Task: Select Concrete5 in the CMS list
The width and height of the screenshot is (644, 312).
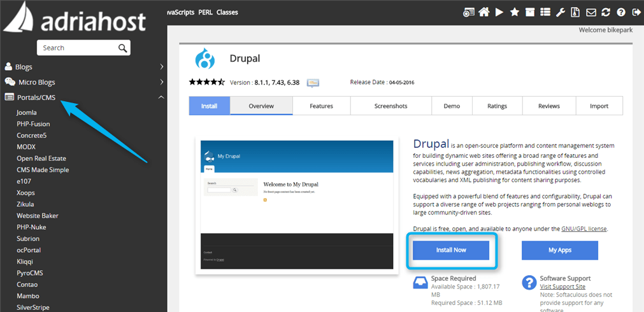Action: (x=32, y=136)
